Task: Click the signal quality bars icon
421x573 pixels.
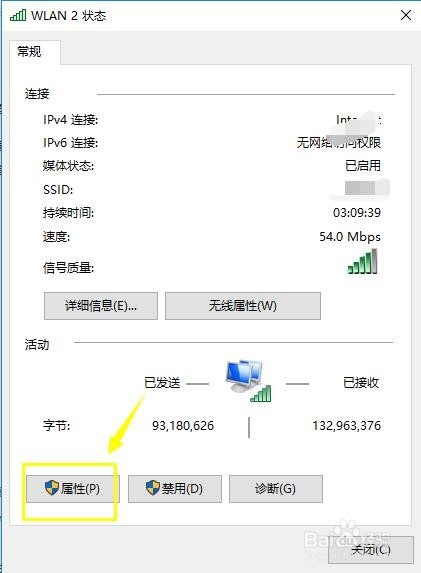Action: click(x=362, y=262)
